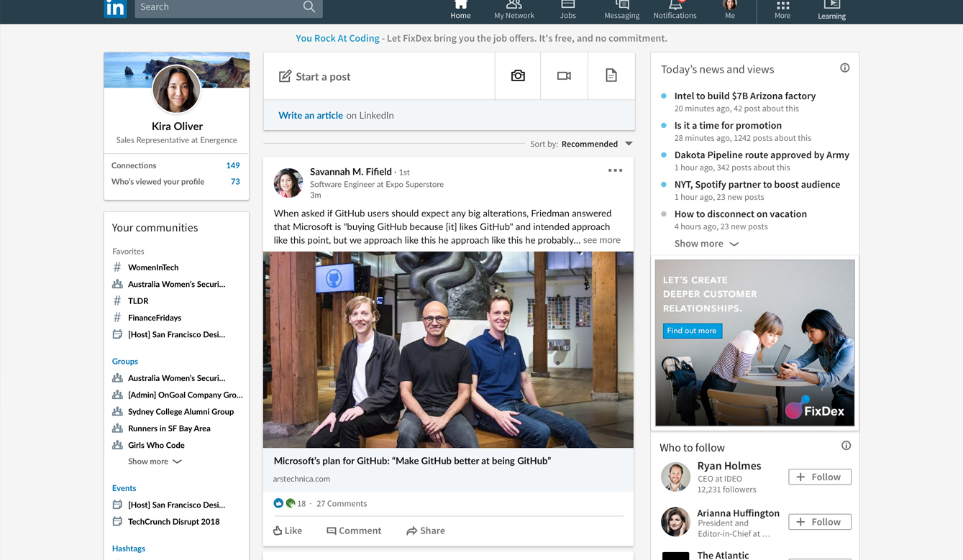Click group icon beside Australia Women's Securi... in Favorites
This screenshot has height=560, width=963.
(117, 284)
